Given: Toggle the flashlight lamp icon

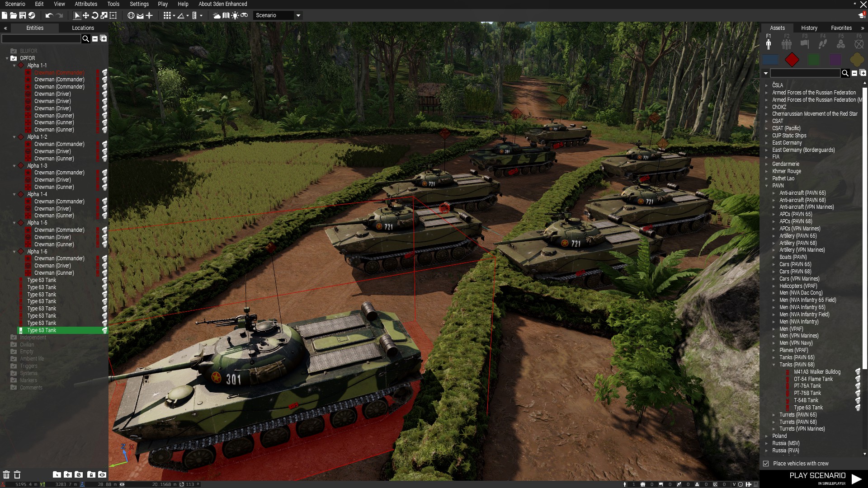Looking at the screenshot, I should tap(235, 15).
